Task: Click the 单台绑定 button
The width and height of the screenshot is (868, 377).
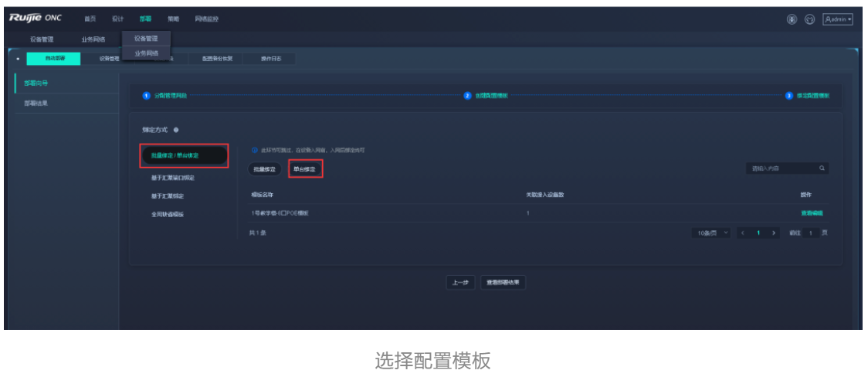Action: (x=304, y=168)
